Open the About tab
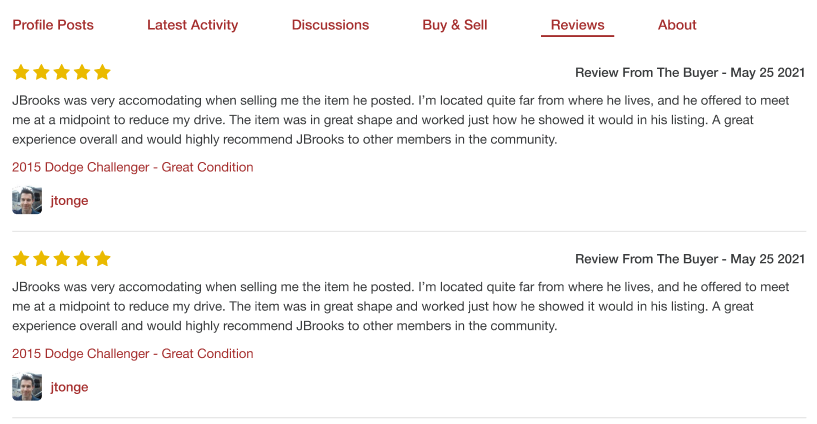This screenshot has height=424, width=817. point(677,25)
